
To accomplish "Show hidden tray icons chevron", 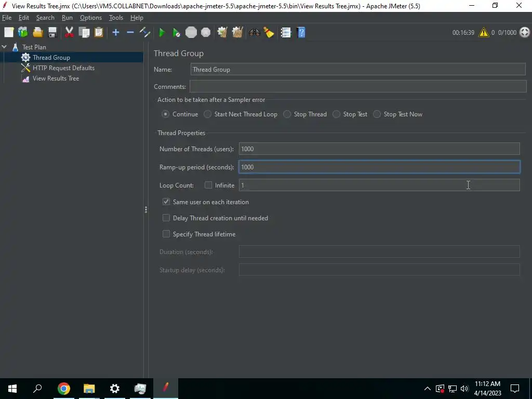I will point(428,389).
